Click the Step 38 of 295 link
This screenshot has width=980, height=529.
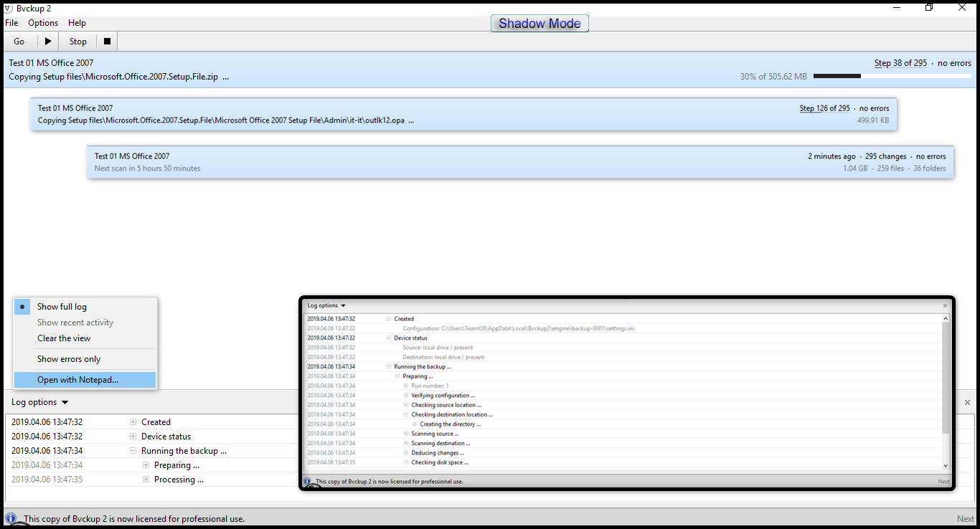pos(900,63)
